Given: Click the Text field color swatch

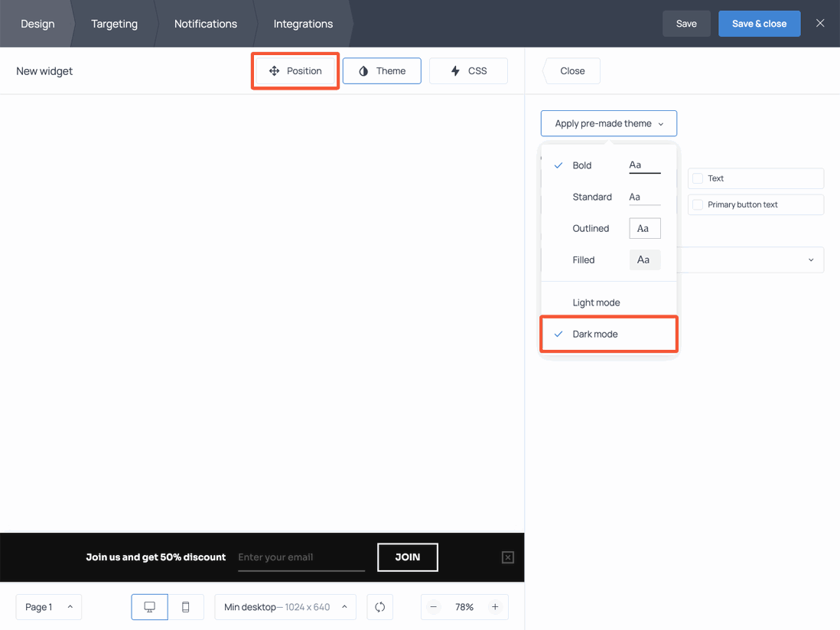Looking at the screenshot, I should 697,178.
